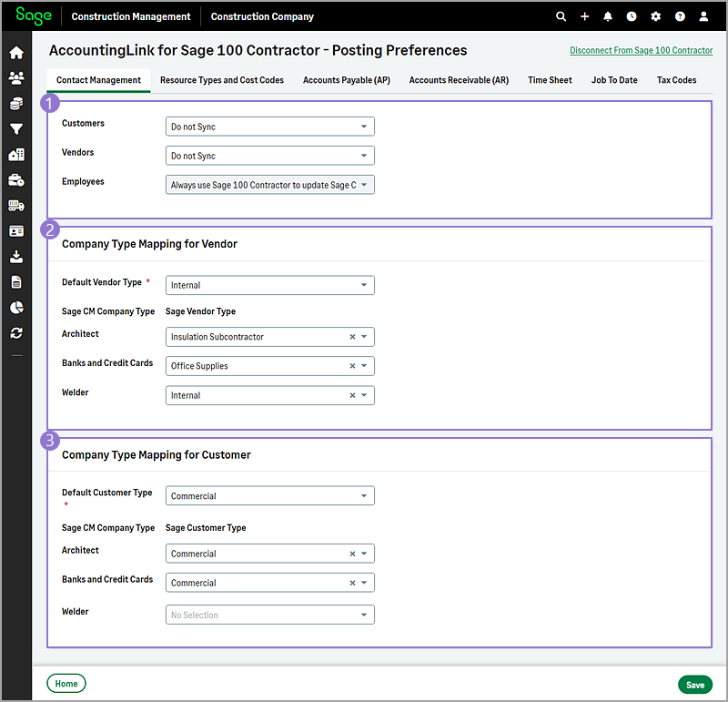
Task: Click Disconnect From Sage 100 Contractor link
Action: click(x=641, y=51)
